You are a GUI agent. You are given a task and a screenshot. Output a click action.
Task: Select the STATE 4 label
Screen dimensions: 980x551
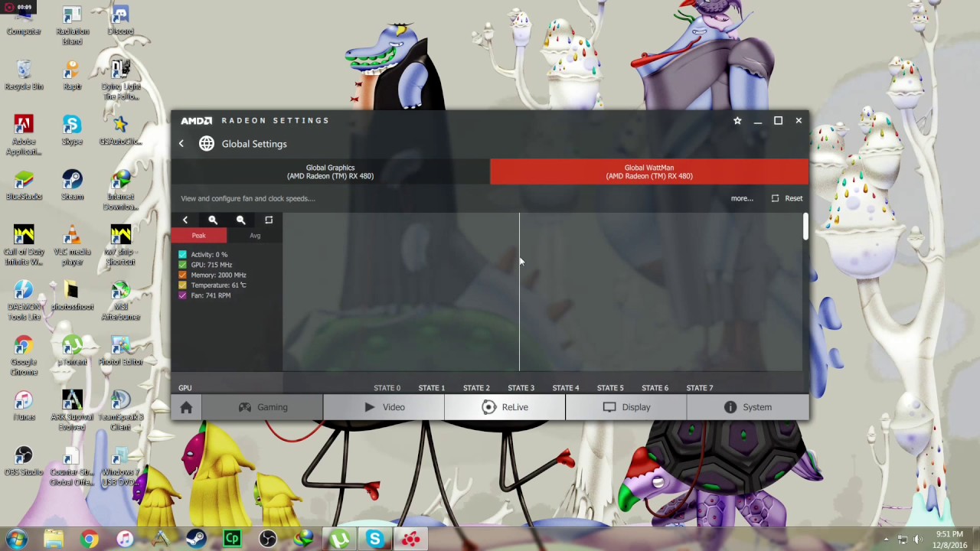pos(566,388)
